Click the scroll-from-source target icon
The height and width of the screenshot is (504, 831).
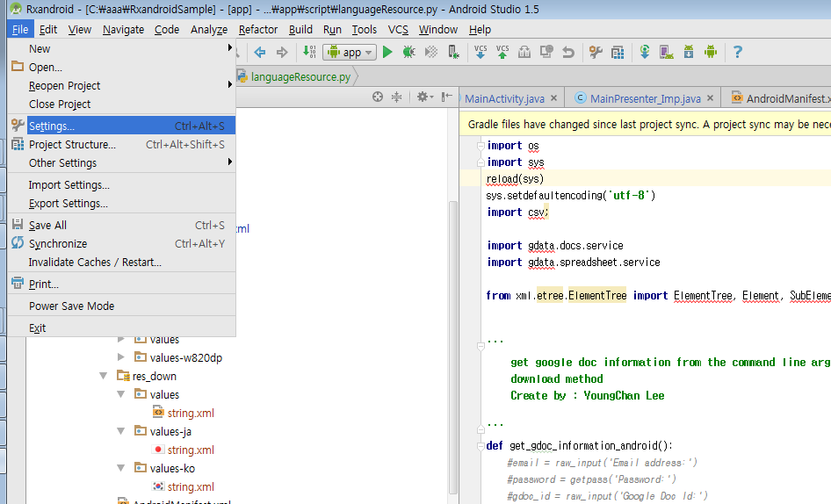378,97
